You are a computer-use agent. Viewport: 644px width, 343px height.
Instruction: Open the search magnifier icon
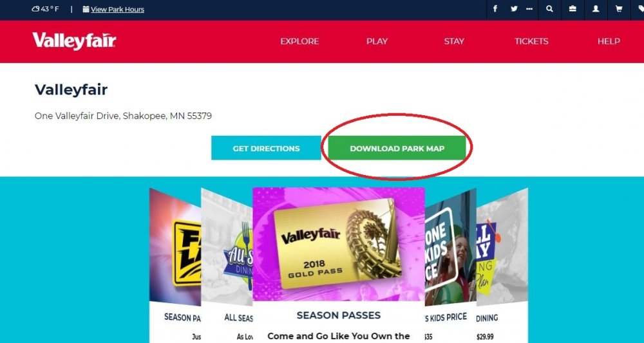tap(549, 8)
